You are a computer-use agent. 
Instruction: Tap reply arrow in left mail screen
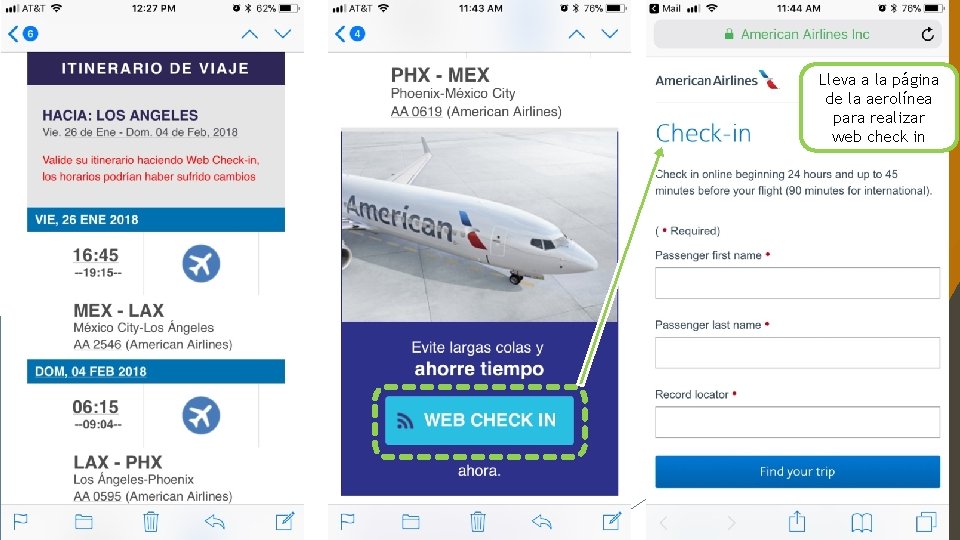(x=215, y=522)
